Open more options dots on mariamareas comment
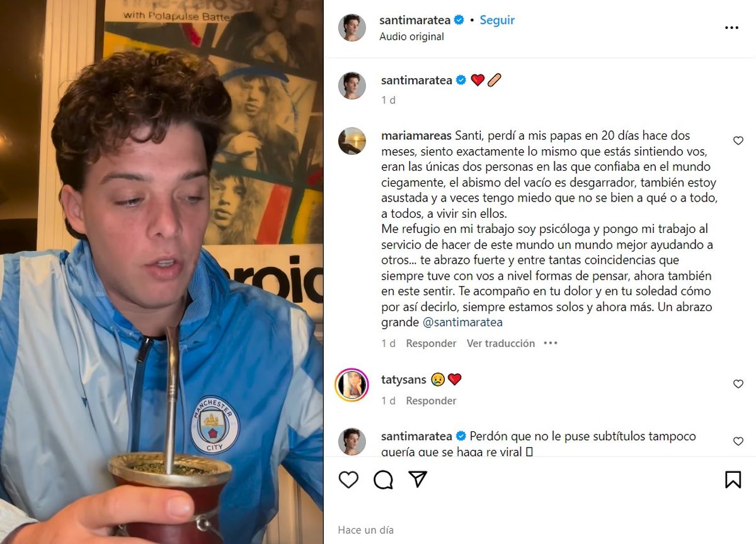 point(551,343)
